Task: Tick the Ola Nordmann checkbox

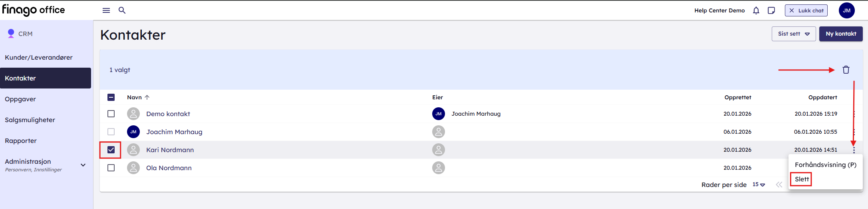Action: click(x=111, y=168)
